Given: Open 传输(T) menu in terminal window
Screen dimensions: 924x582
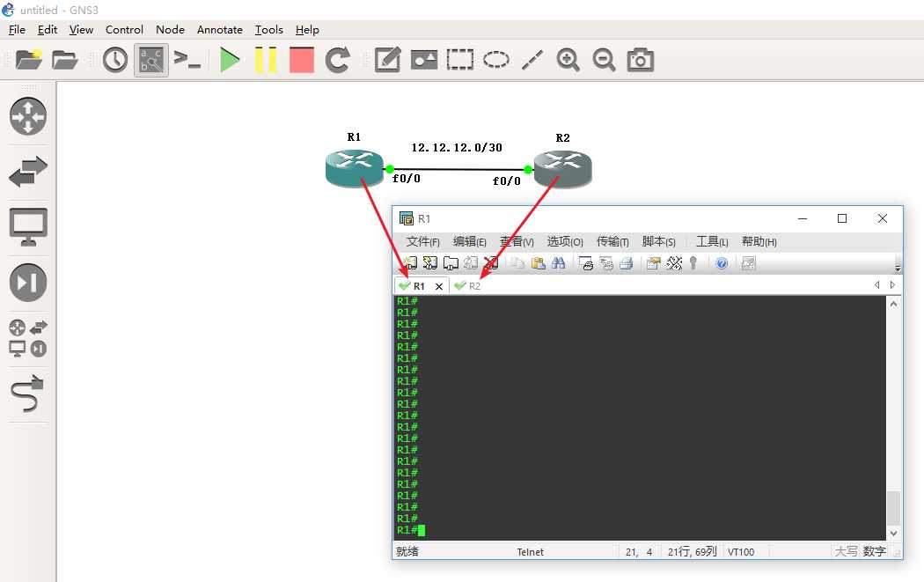Looking at the screenshot, I should (612, 242).
